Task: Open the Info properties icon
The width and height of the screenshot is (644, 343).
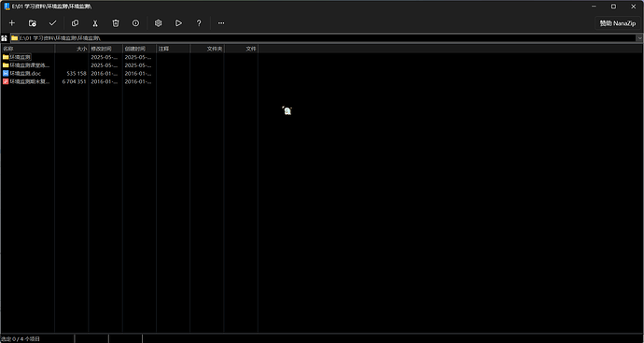Action: (x=136, y=23)
